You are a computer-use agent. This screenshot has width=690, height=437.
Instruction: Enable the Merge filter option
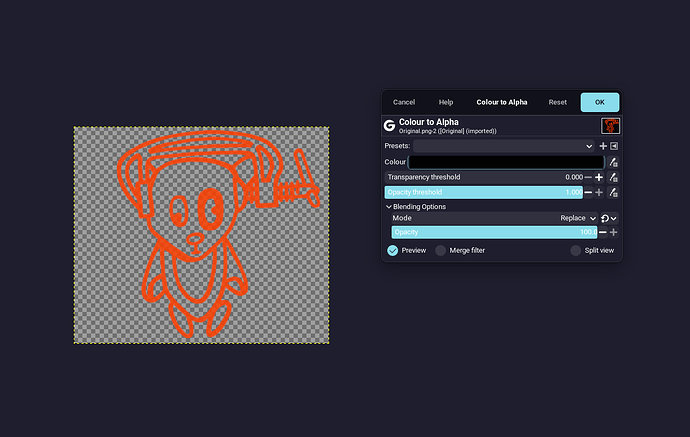tap(440, 250)
